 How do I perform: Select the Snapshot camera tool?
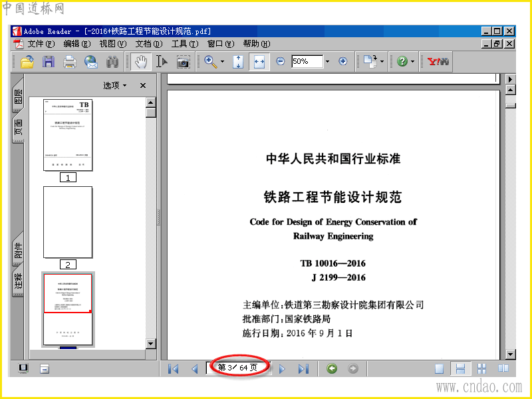tap(183, 62)
